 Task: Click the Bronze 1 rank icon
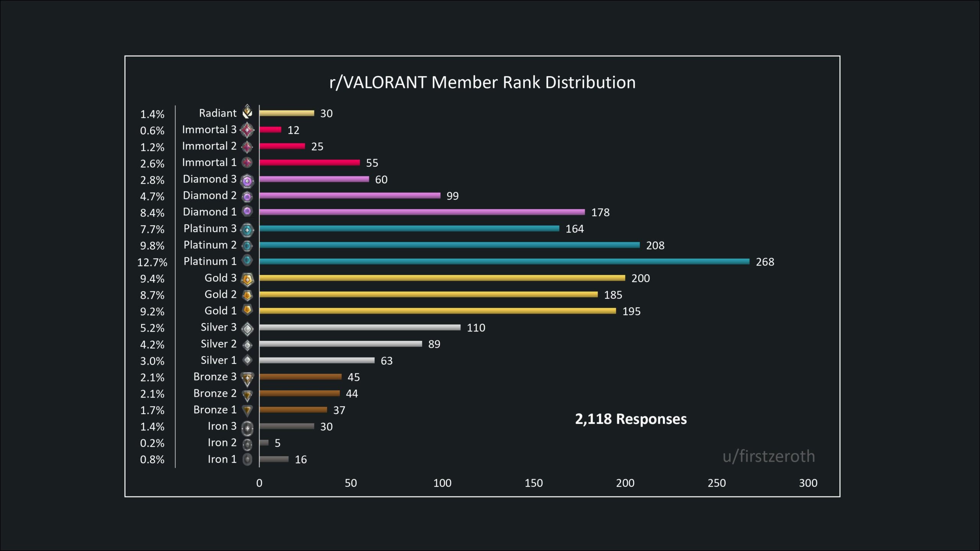pyautogui.click(x=247, y=411)
